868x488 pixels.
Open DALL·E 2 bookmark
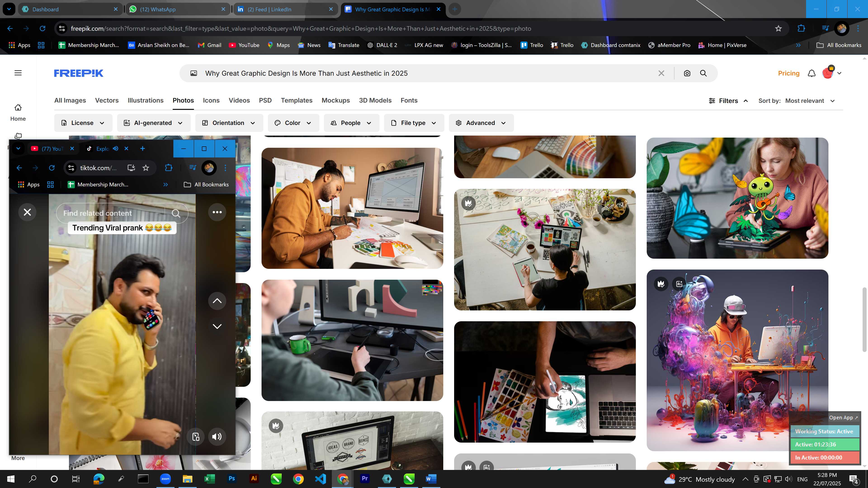[x=382, y=45]
